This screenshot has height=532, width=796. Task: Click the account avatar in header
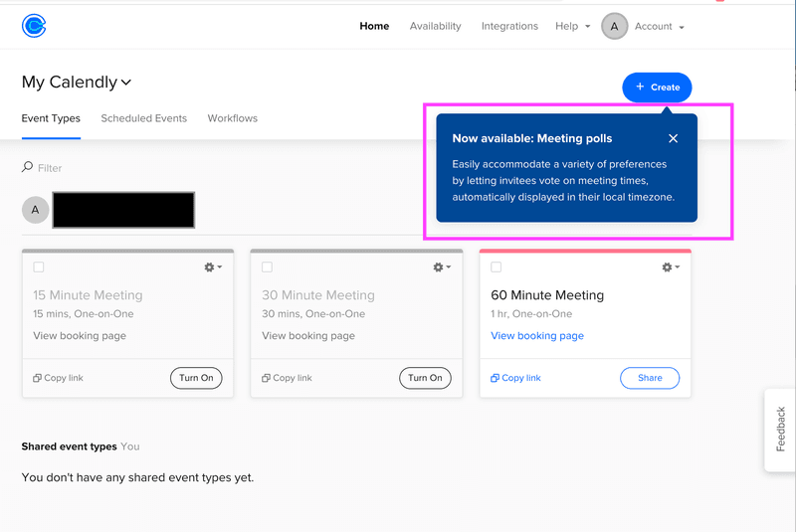pyautogui.click(x=614, y=27)
